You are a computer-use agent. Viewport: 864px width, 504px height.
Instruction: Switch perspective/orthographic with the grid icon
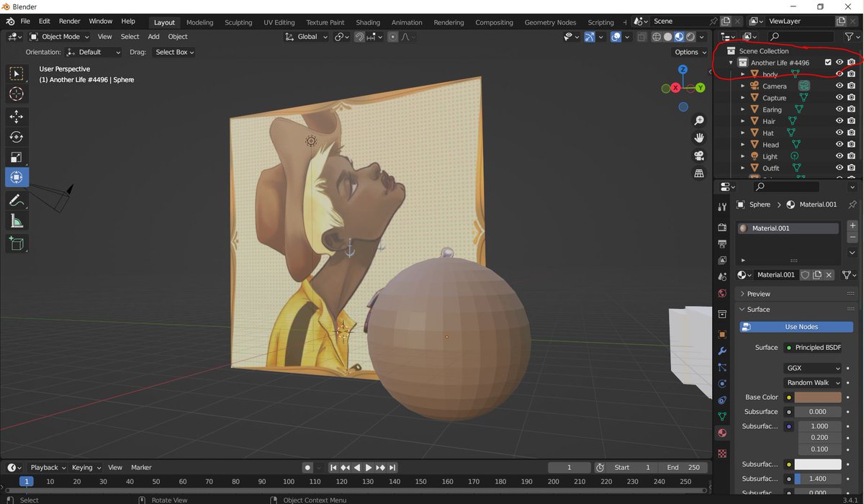(x=698, y=174)
